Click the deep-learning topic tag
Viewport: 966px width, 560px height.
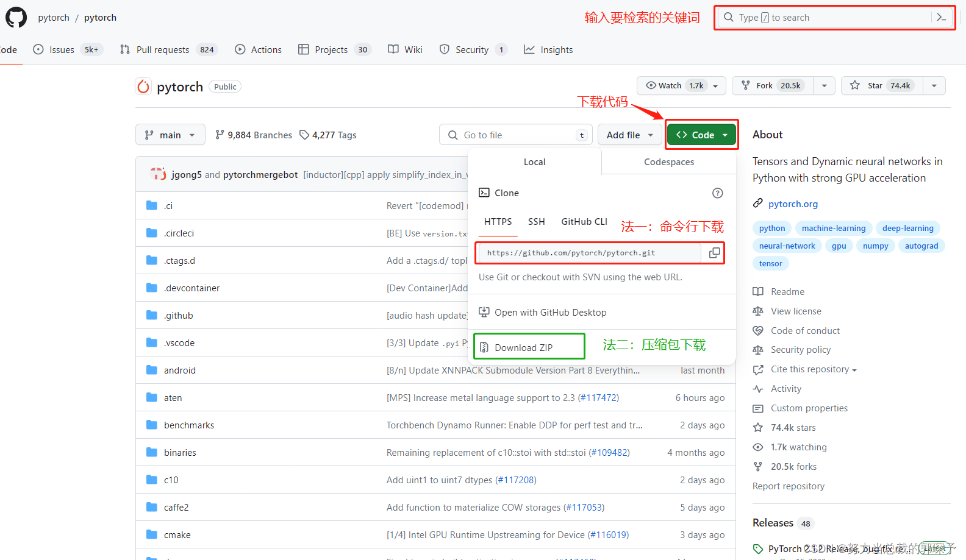(x=908, y=228)
